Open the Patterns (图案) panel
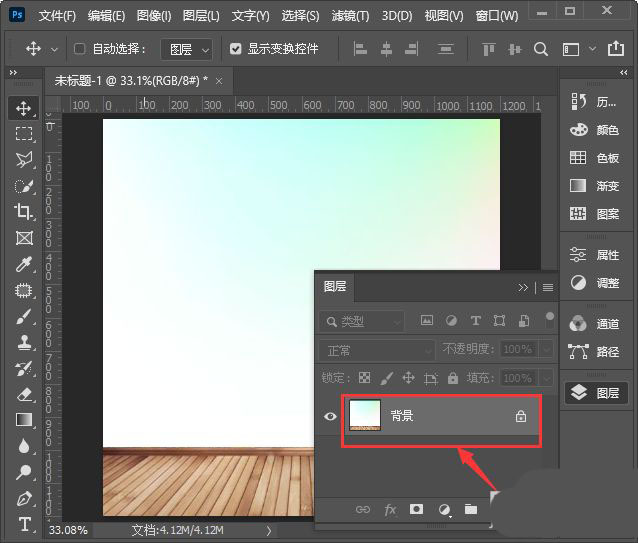This screenshot has height=543, width=638. 594,214
